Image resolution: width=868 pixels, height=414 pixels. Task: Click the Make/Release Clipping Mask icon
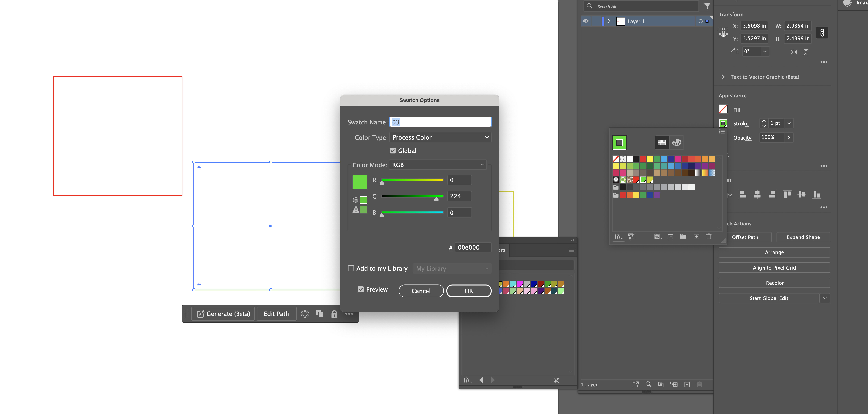[x=660, y=384]
